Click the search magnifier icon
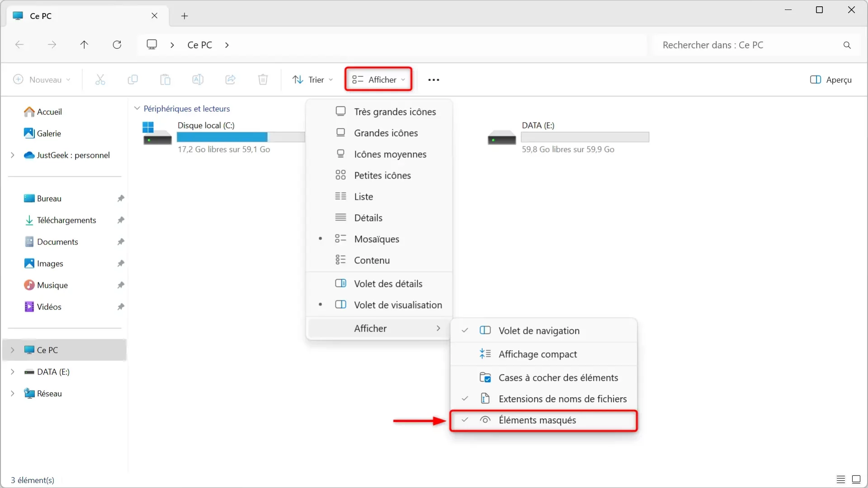868x488 pixels. pyautogui.click(x=847, y=45)
